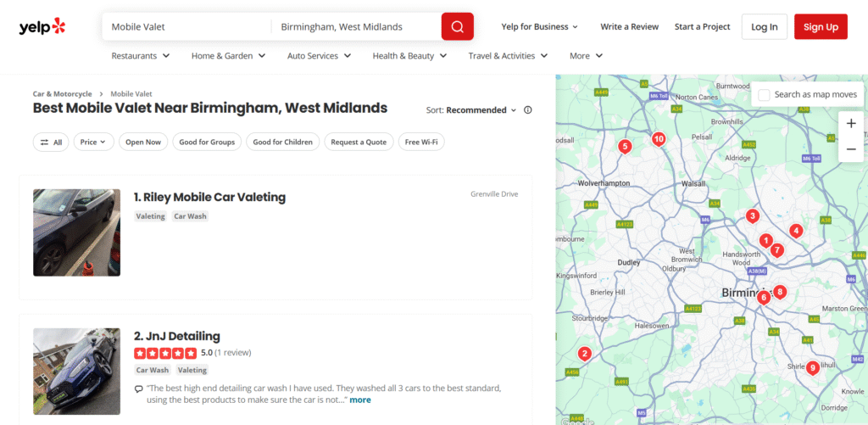868x425 pixels.
Task: Enable Search as map moves checkbox
Action: click(765, 94)
